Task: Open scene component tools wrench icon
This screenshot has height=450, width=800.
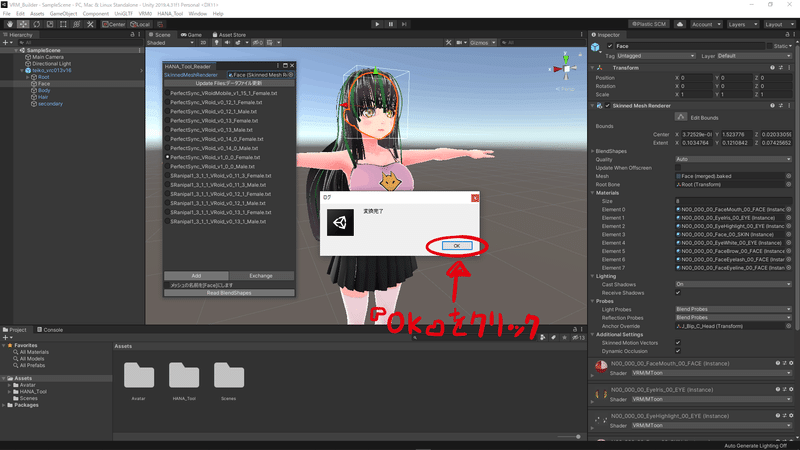Action: click(448, 42)
